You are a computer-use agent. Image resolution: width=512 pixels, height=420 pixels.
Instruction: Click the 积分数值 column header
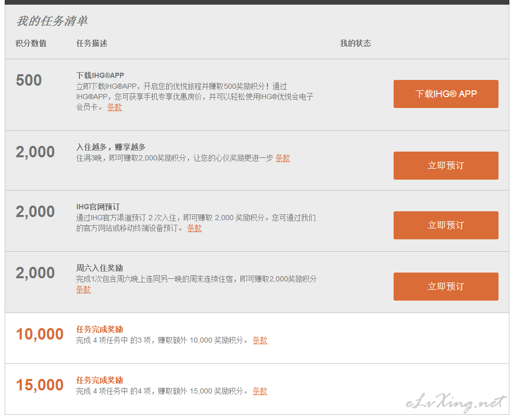[31, 43]
